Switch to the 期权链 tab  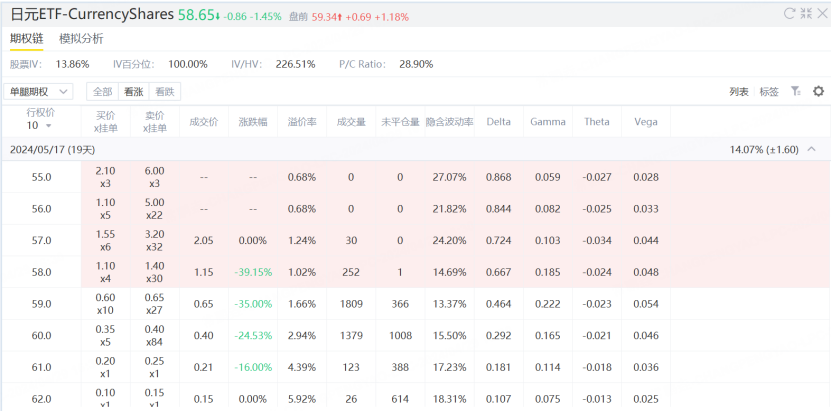coord(26,39)
